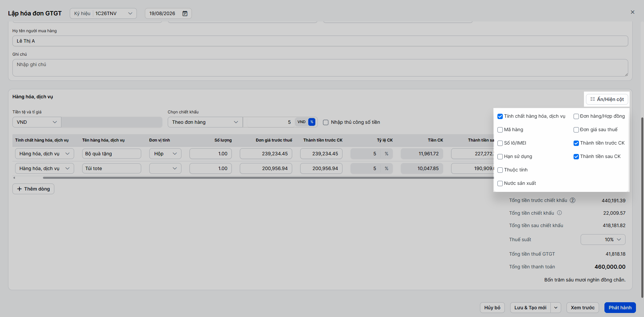Screen dimensions: 644x317
Task: Open the calendar date picker icon
Action: pos(185,13)
